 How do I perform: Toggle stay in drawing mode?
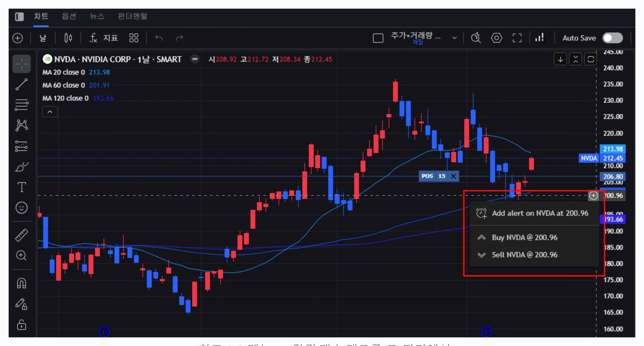pyautogui.click(x=21, y=304)
